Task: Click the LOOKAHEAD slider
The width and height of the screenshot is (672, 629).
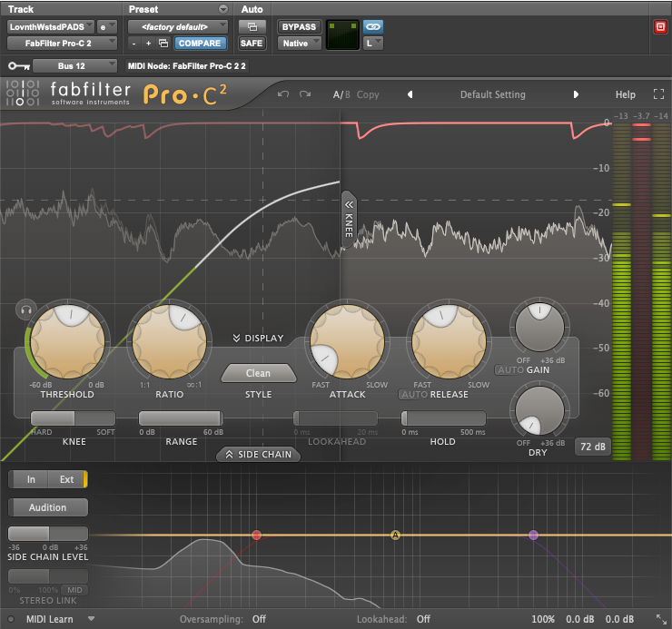Action: (336, 418)
